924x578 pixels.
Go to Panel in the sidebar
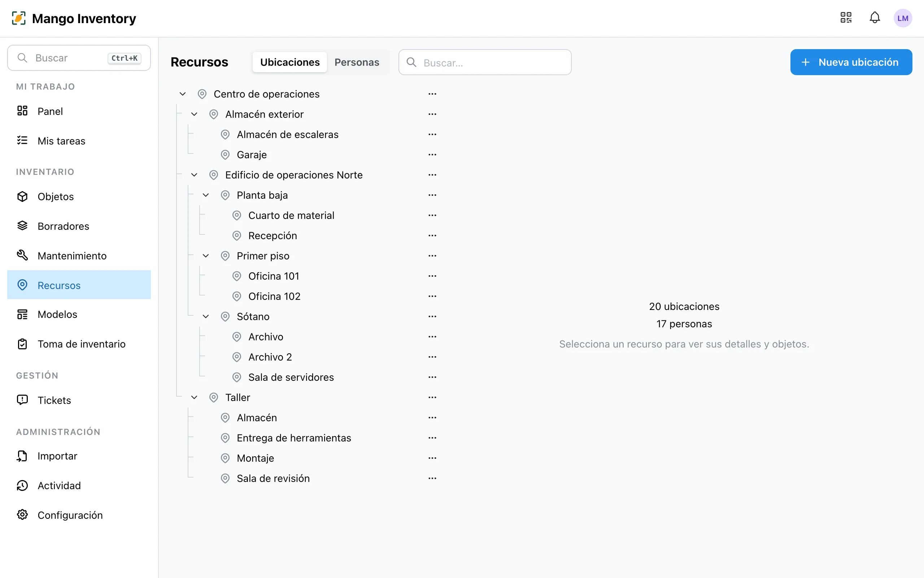pyautogui.click(x=79, y=111)
